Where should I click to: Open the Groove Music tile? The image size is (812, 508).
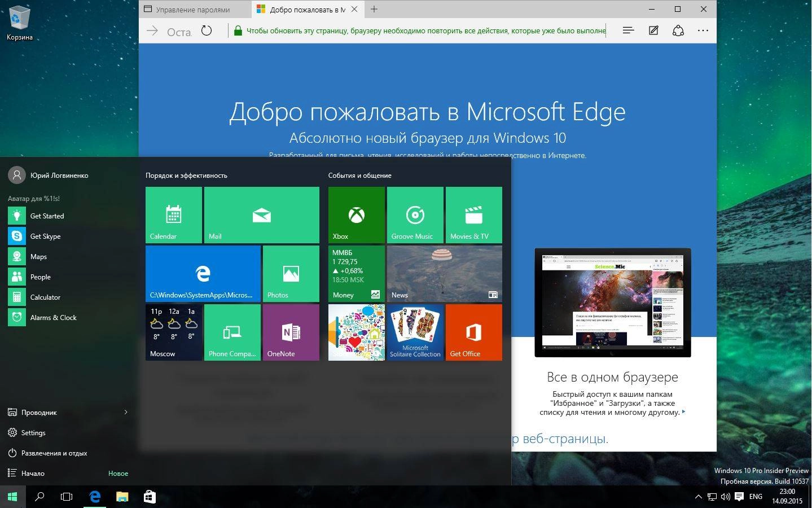415,215
